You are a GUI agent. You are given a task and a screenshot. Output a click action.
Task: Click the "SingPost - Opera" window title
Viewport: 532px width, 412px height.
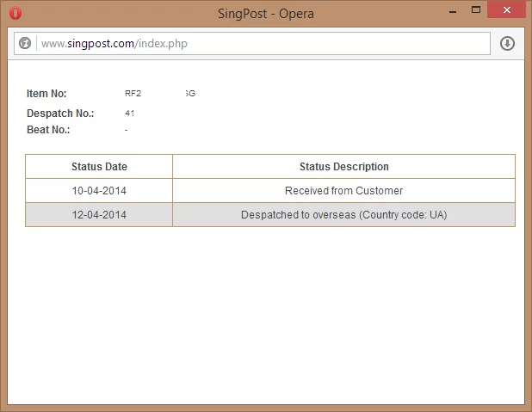(267, 13)
